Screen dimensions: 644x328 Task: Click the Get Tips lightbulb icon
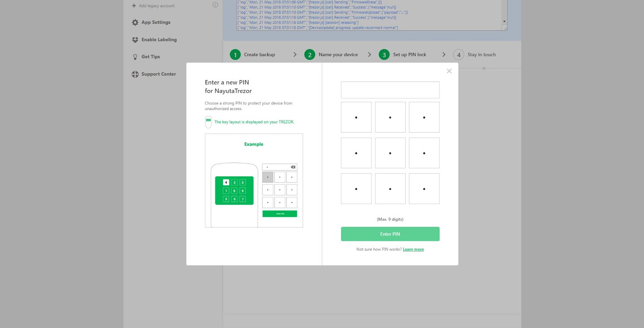click(135, 57)
